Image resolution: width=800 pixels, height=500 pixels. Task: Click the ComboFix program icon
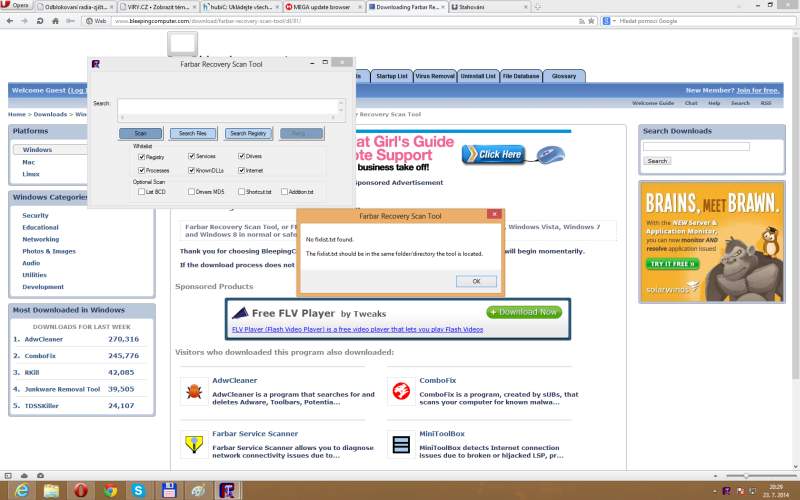click(401, 390)
